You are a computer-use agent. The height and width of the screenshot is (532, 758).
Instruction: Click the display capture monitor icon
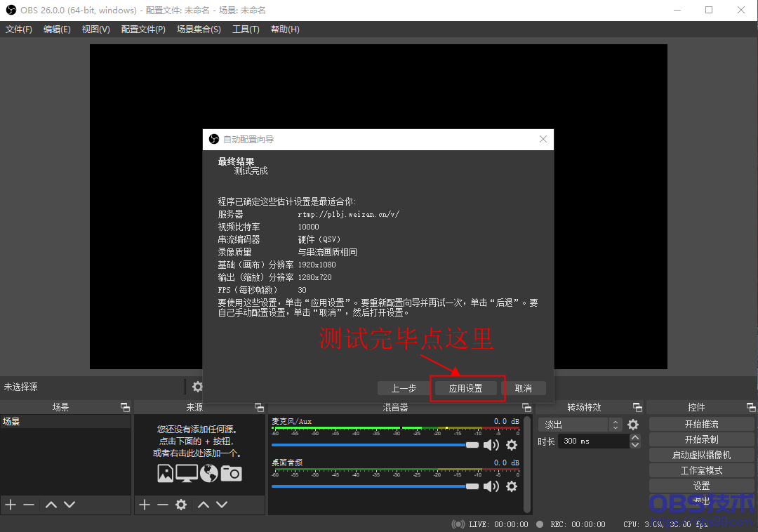point(187,473)
